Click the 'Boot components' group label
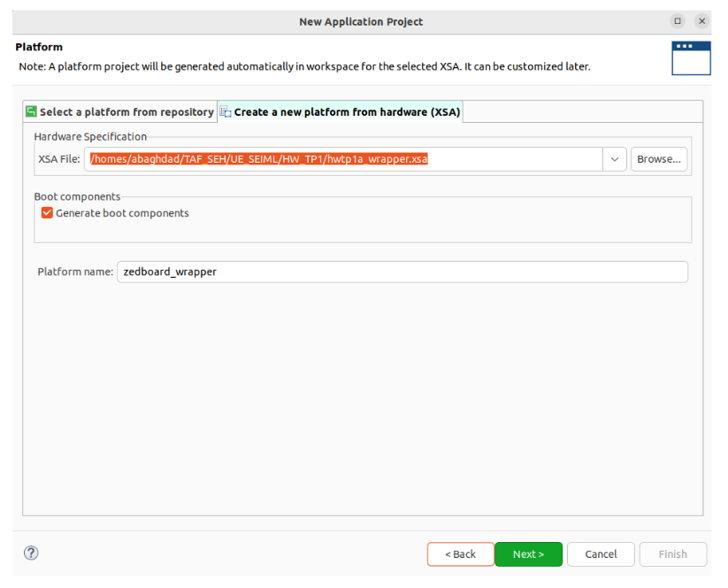This screenshot has height=588, width=728. [x=77, y=196]
